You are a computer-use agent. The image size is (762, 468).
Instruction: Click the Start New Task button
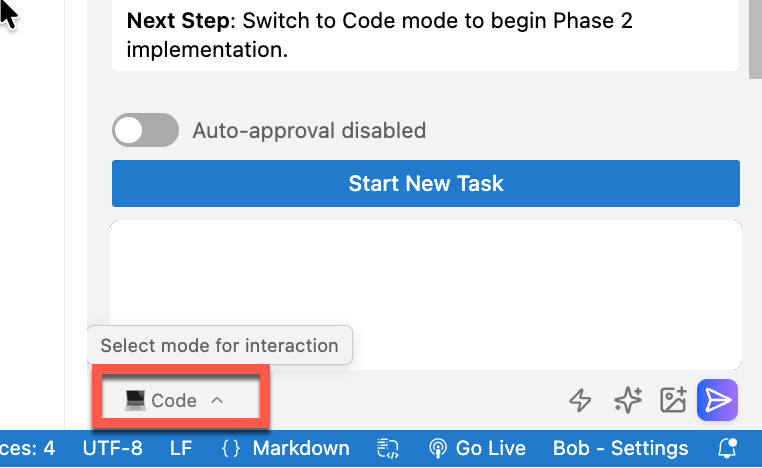[x=425, y=184]
